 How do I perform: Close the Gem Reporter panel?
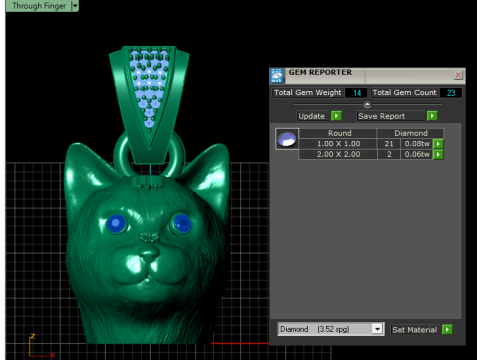(x=458, y=75)
